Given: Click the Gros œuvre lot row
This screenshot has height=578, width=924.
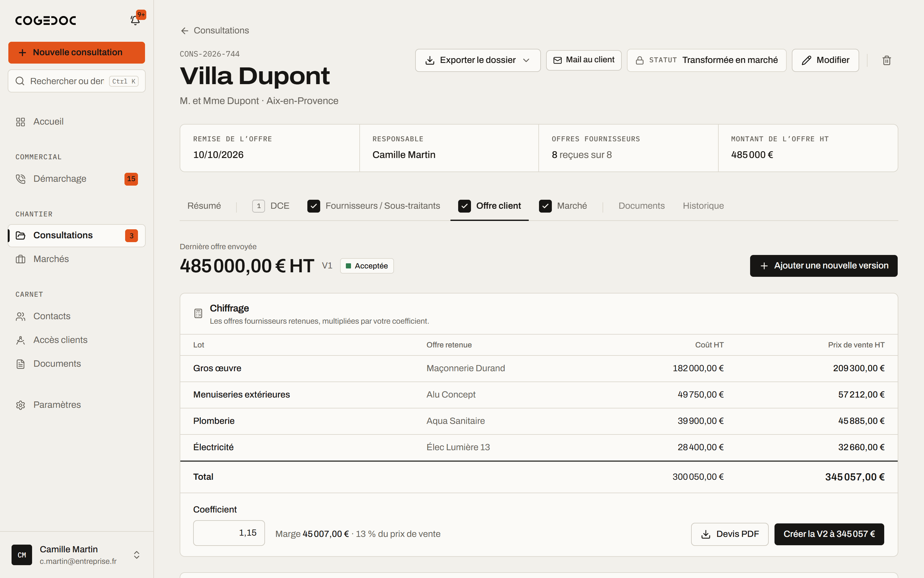Looking at the screenshot, I should coord(539,369).
